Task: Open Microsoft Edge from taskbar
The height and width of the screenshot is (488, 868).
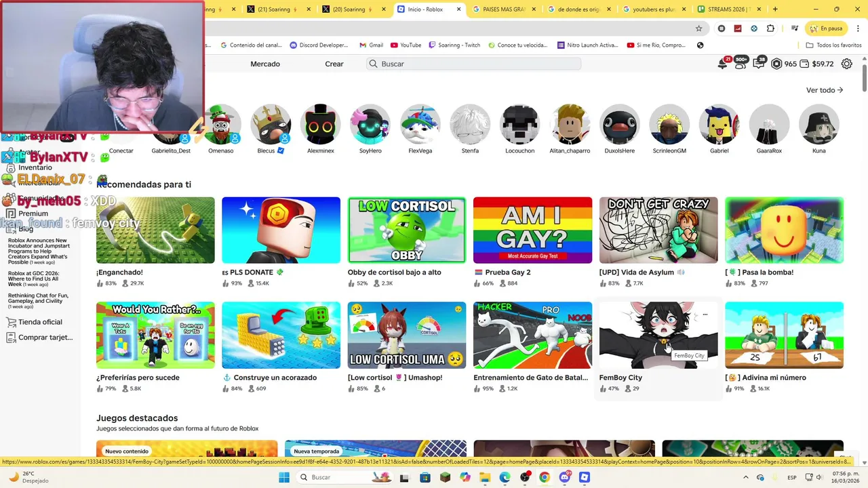Action: click(x=505, y=477)
